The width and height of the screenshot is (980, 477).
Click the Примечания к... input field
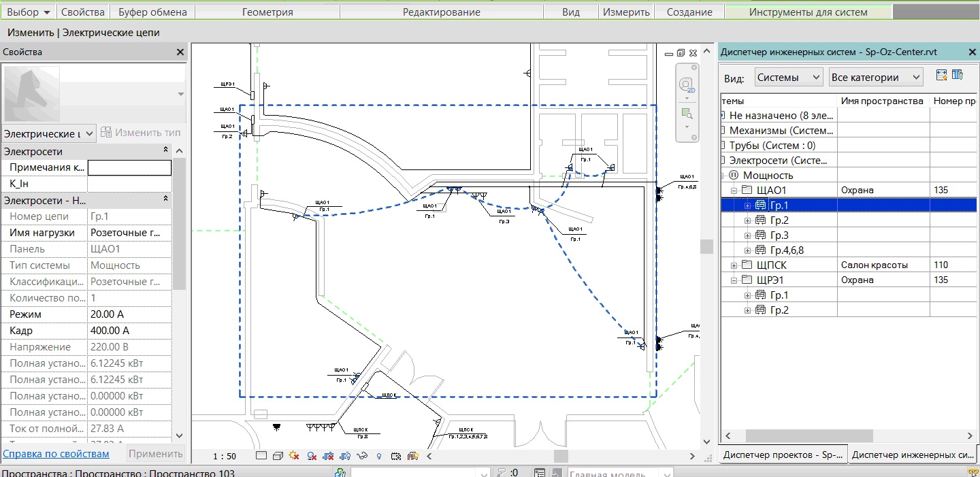click(x=130, y=167)
